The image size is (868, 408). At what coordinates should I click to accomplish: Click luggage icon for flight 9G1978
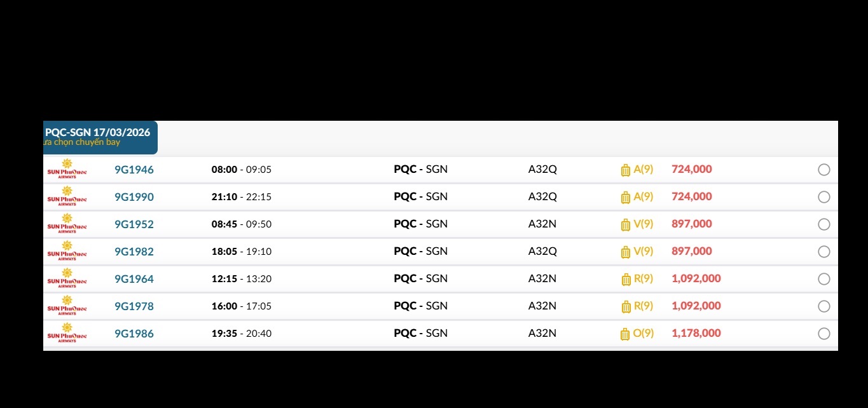(625, 307)
